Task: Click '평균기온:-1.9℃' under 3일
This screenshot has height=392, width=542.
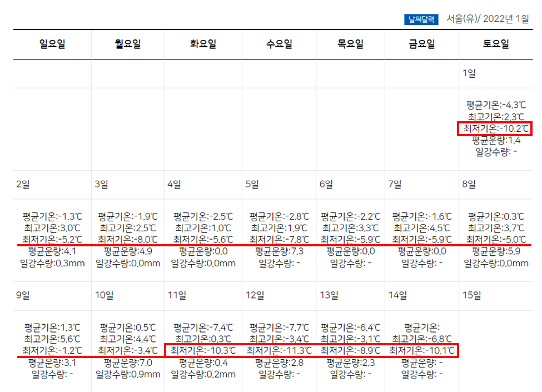Action: (x=127, y=217)
